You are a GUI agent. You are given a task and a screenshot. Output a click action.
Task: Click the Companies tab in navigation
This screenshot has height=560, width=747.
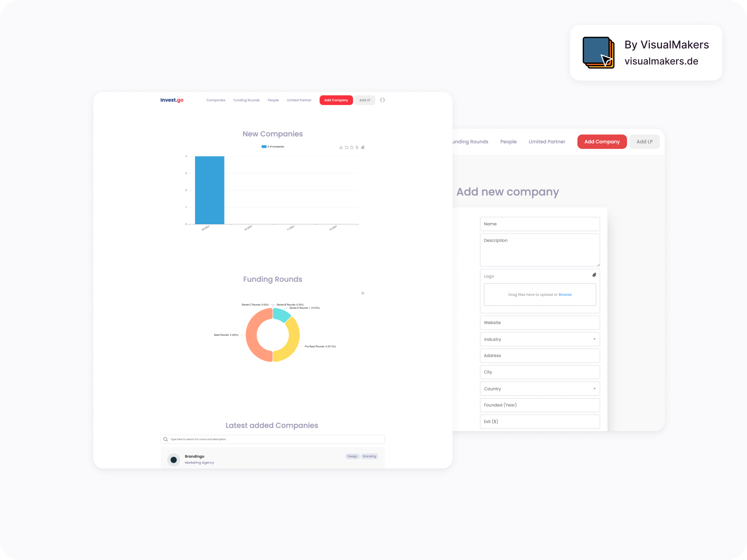tap(216, 100)
